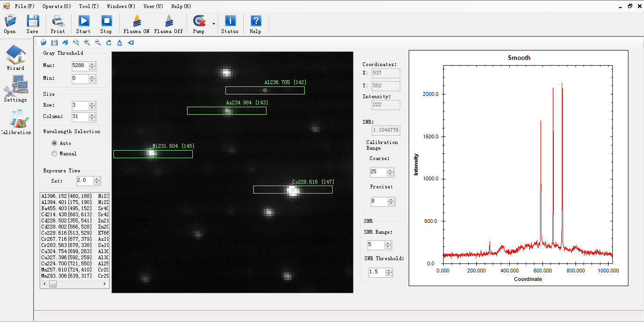Click the As234.984 {143} marker box on image
This screenshot has width=644, height=322.
[227, 110]
